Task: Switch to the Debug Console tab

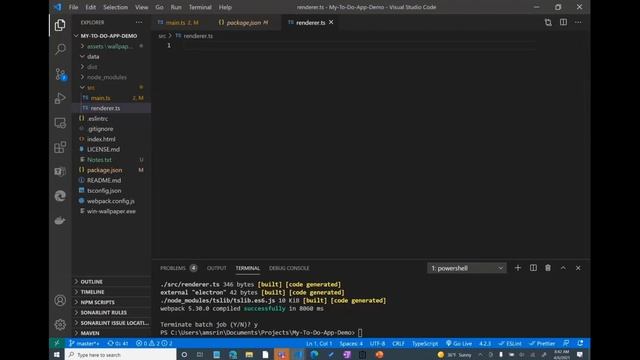Action: 289,268
